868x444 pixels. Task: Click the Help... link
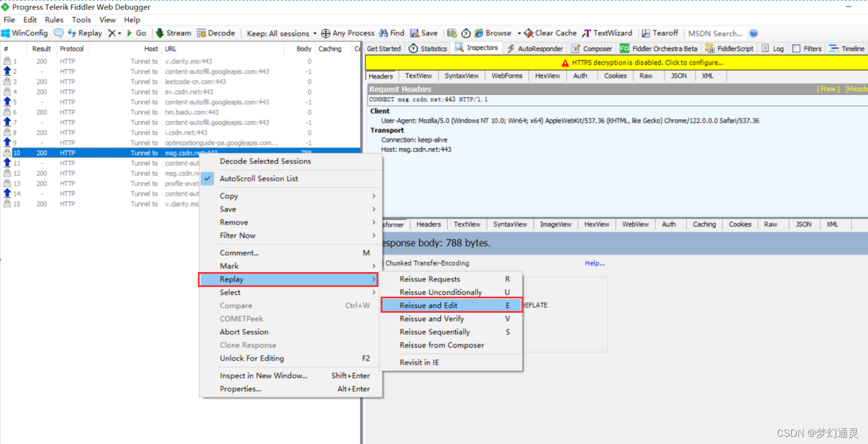coord(595,263)
